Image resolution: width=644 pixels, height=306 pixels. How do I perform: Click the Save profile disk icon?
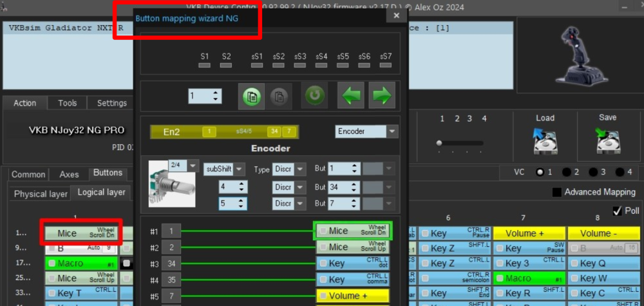[607, 140]
